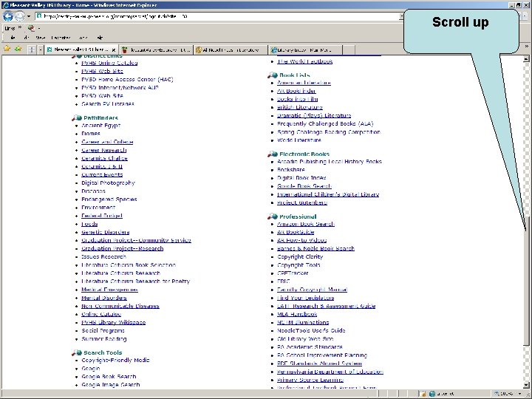
Task: Open the Non-Communicable Diseases link
Action: coord(120,306)
